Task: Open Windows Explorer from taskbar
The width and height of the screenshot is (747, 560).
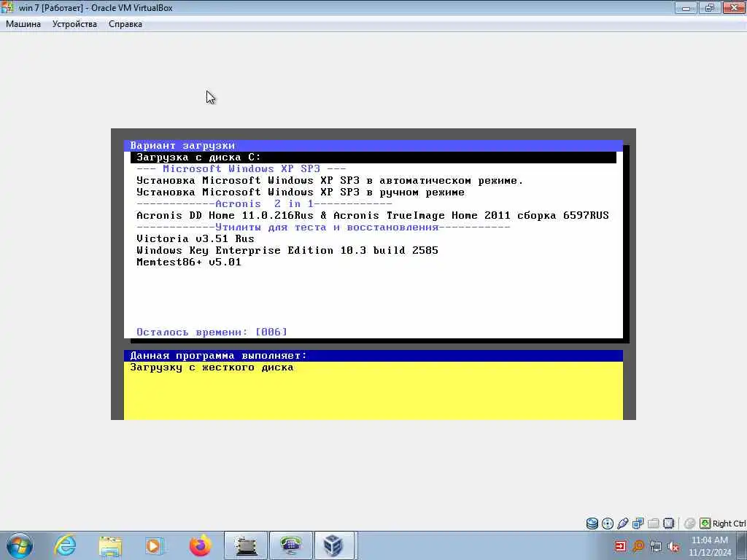Action: [x=110, y=545]
